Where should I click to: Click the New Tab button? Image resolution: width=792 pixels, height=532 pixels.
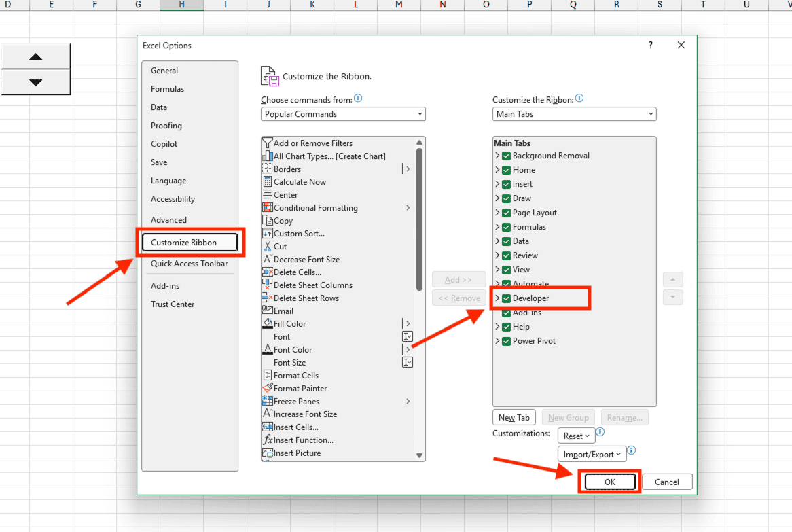click(x=514, y=416)
